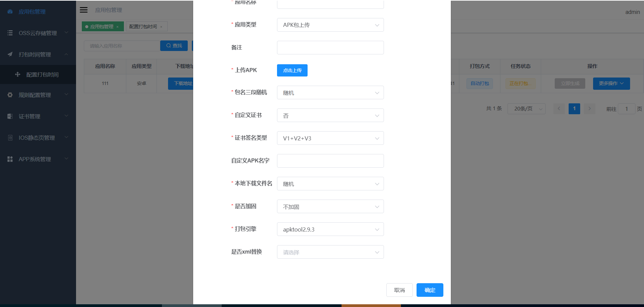Viewport: 644px width, 307px height.
Task: Switch to the 配置打包时间 tab
Action: [x=143, y=27]
